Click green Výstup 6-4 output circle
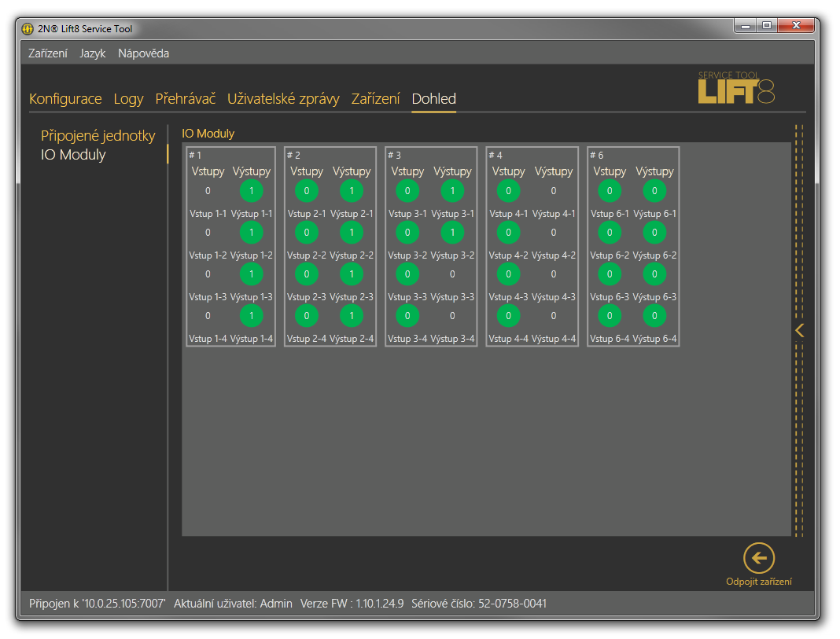840x639 pixels. click(654, 316)
